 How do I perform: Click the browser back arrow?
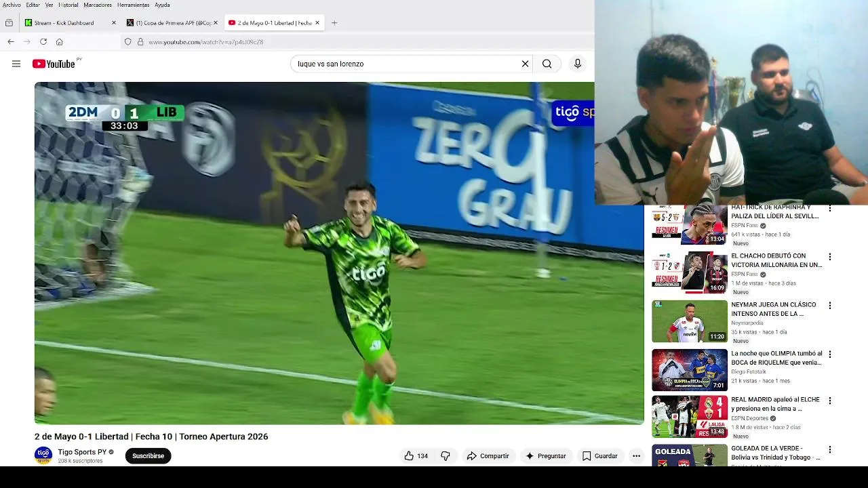point(11,42)
